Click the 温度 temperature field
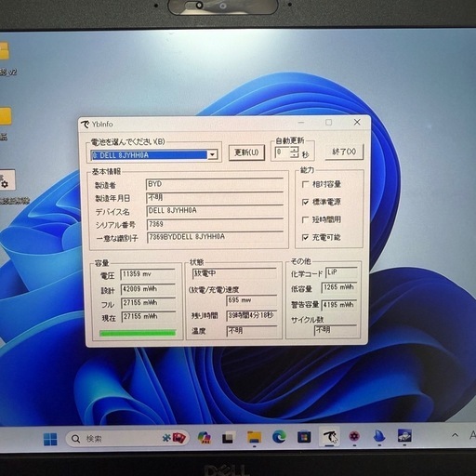Image resolution: width=476 pixels, height=476 pixels. click(x=252, y=331)
